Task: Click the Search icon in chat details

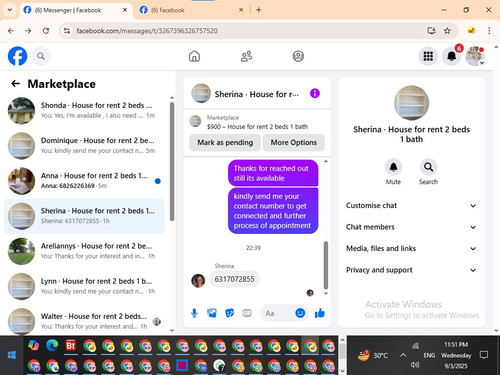Action: (x=428, y=167)
